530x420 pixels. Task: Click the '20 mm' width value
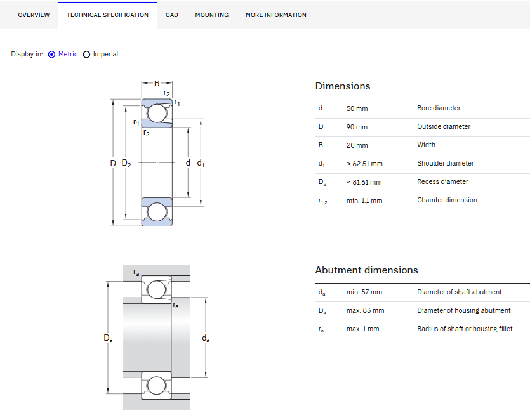(357, 145)
